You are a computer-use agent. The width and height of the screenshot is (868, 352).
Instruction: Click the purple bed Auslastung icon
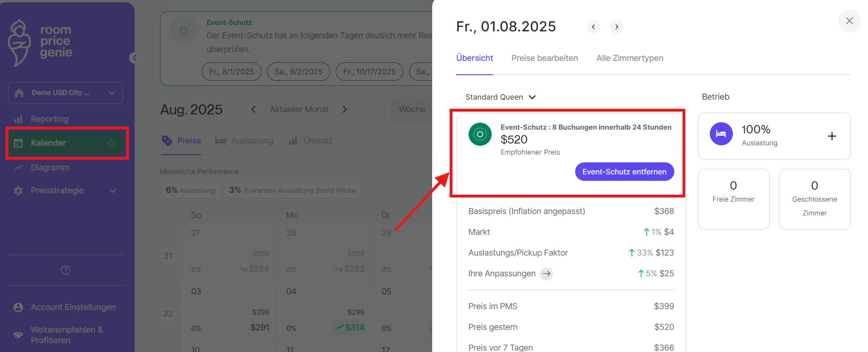(x=721, y=134)
